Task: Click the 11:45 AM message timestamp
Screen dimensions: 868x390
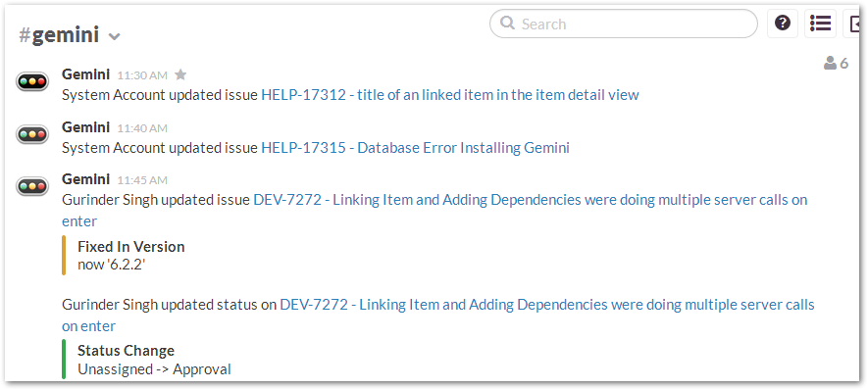Action: pos(142,180)
